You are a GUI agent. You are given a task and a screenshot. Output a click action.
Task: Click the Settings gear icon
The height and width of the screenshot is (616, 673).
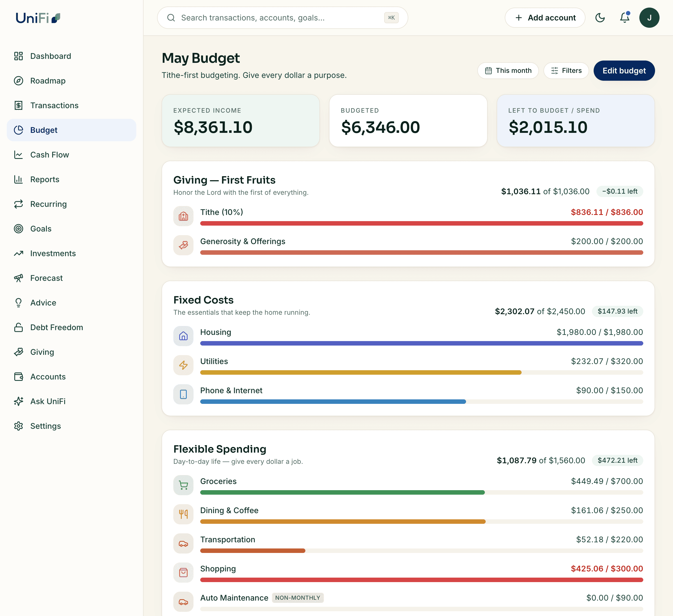(18, 426)
